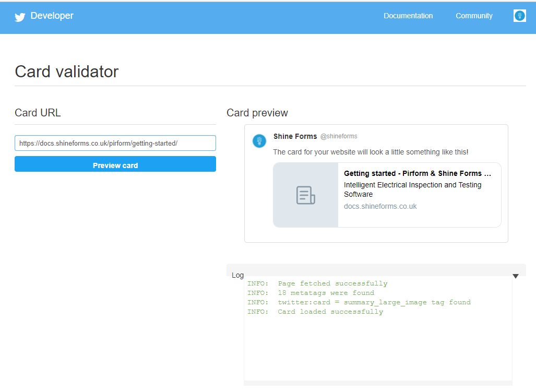Open the Community menu

(474, 16)
